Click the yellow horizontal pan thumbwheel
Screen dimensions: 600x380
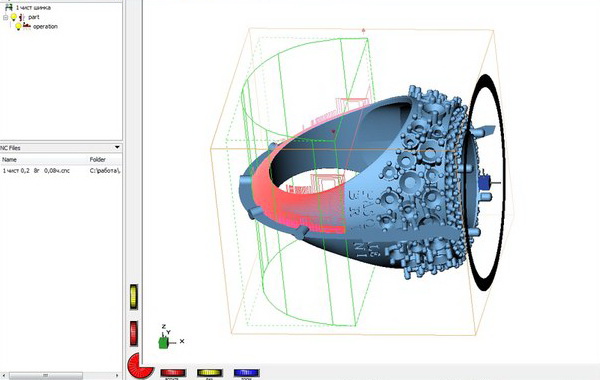click(209, 372)
